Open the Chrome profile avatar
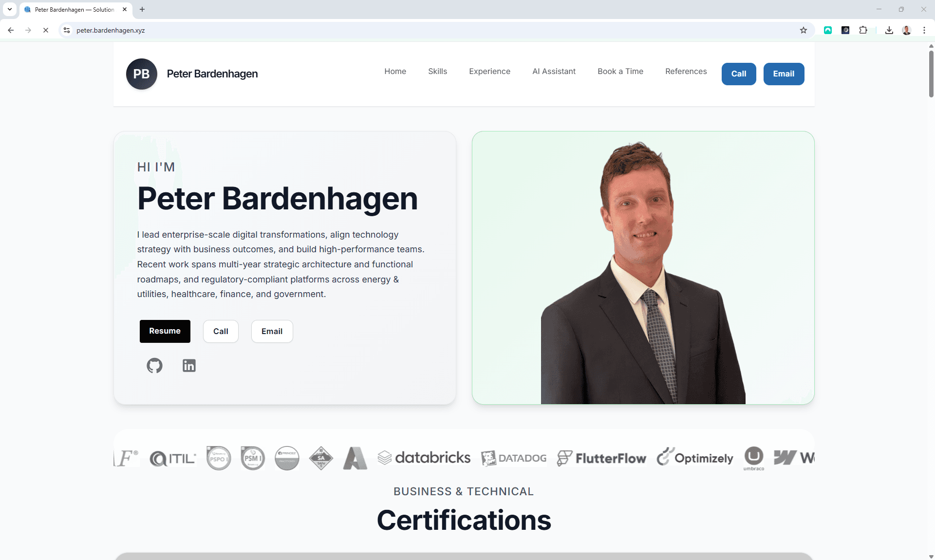Viewport: 935px width, 560px height. click(907, 30)
